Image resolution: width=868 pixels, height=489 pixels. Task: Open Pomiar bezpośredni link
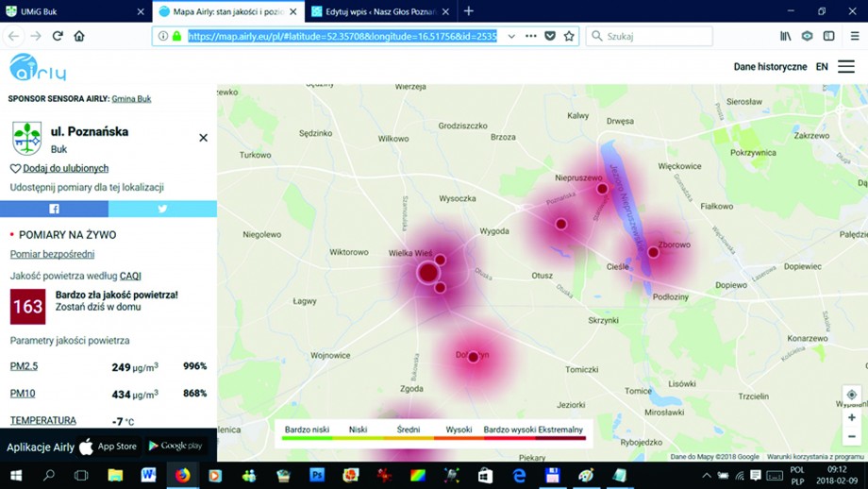pos(52,254)
